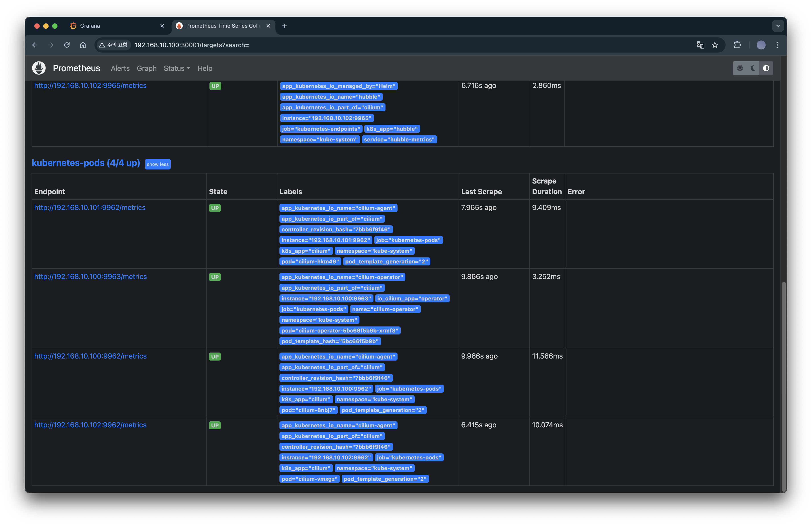
Task: Open the translate page icon
Action: 700,45
